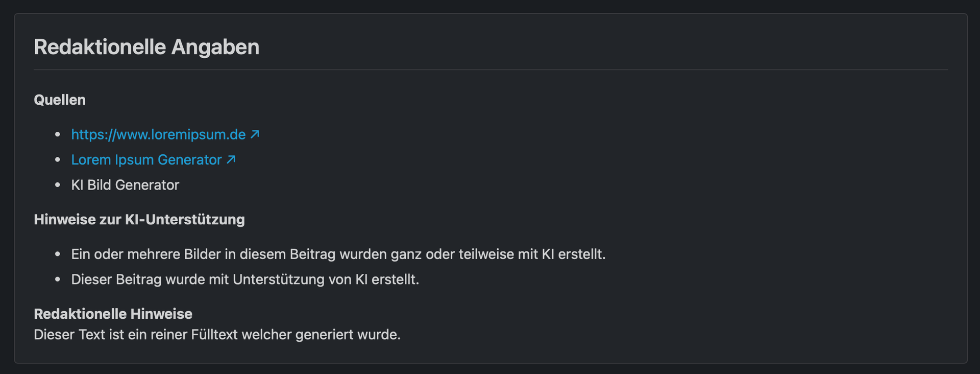Click bullet before 'Dieser Beitrag wurde'

pyautogui.click(x=58, y=279)
